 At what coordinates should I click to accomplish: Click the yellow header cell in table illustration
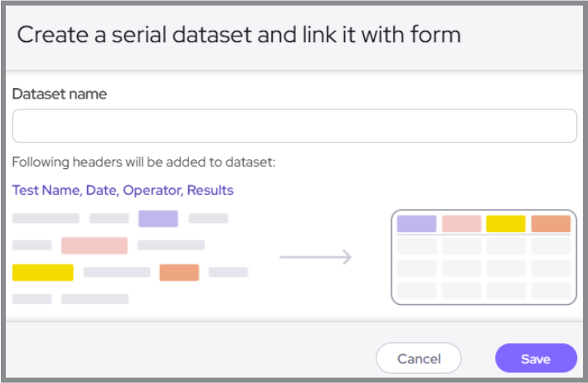506,224
